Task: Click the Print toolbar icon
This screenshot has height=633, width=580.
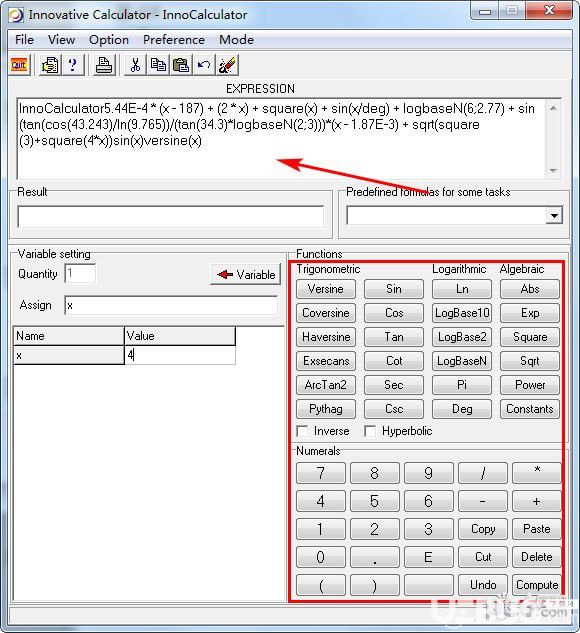Action: (104, 65)
